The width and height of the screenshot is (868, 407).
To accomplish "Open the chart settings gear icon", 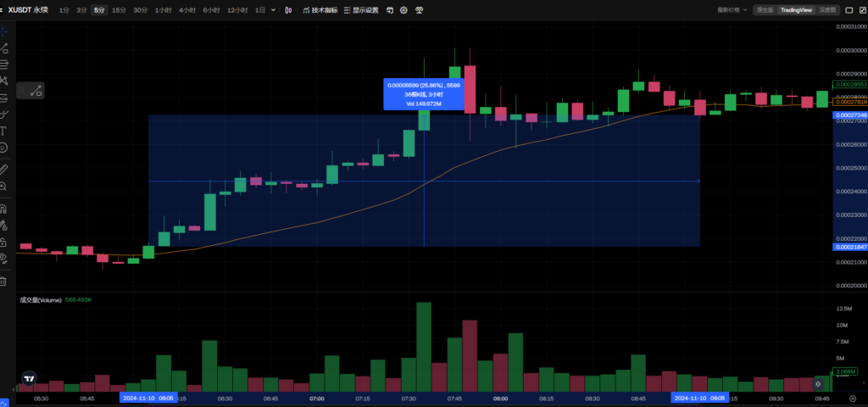I will (x=403, y=10).
